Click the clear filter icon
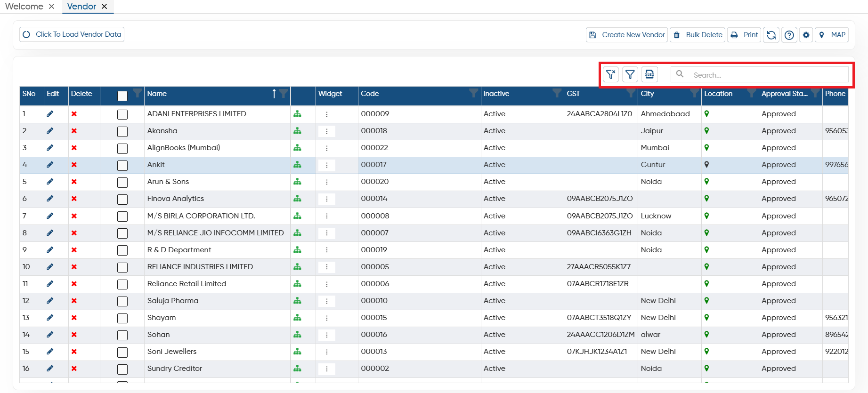 (x=611, y=74)
